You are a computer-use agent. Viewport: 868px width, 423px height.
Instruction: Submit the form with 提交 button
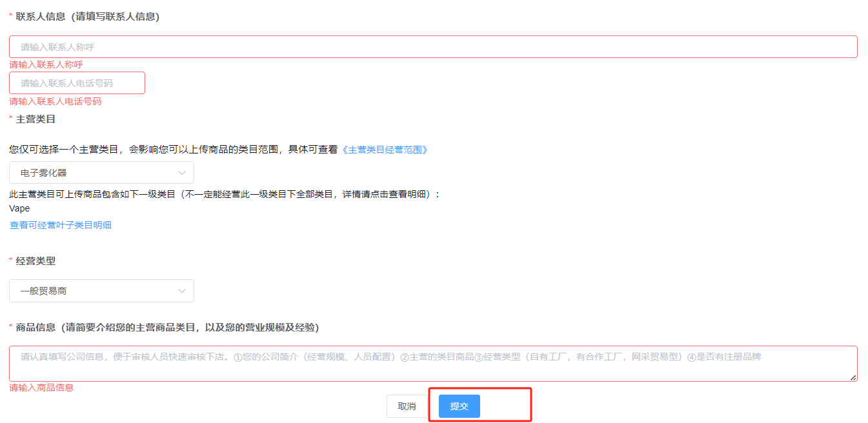tap(459, 406)
